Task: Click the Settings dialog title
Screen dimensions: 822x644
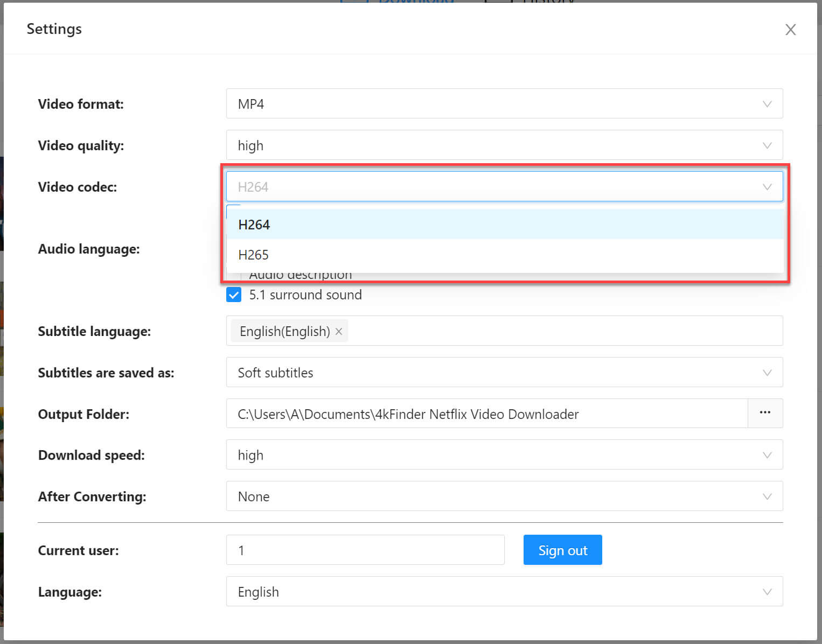Action: click(x=54, y=29)
